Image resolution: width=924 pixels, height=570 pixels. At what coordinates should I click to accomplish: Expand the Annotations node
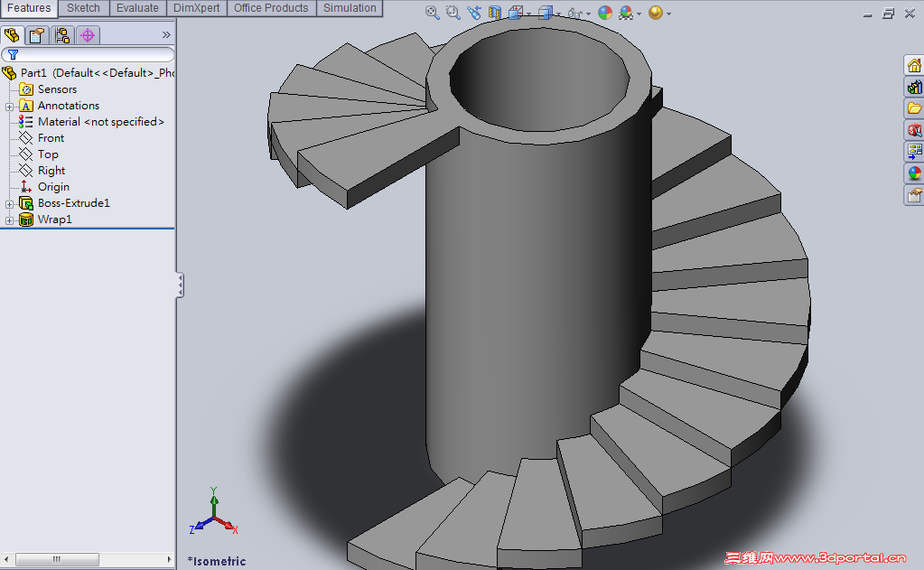[9, 107]
